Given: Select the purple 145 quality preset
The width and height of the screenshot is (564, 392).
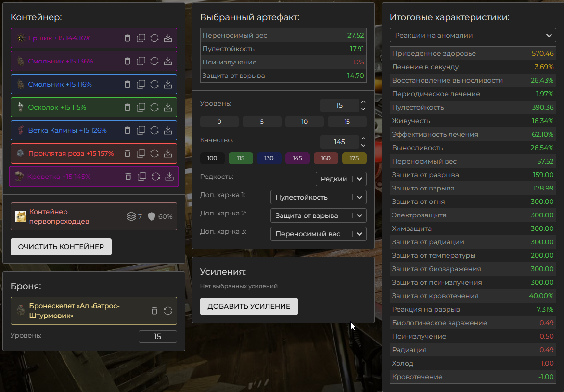Looking at the screenshot, I should (297, 158).
